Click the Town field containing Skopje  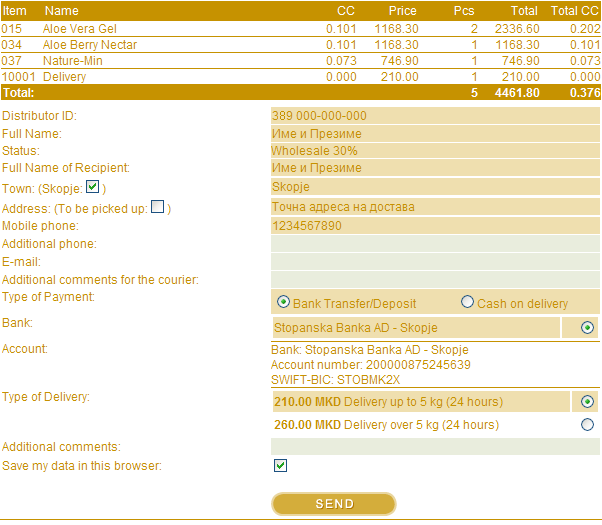click(x=435, y=187)
